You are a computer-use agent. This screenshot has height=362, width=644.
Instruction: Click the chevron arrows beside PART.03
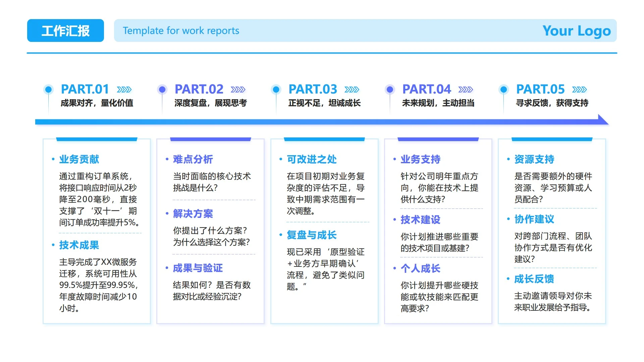(x=352, y=89)
